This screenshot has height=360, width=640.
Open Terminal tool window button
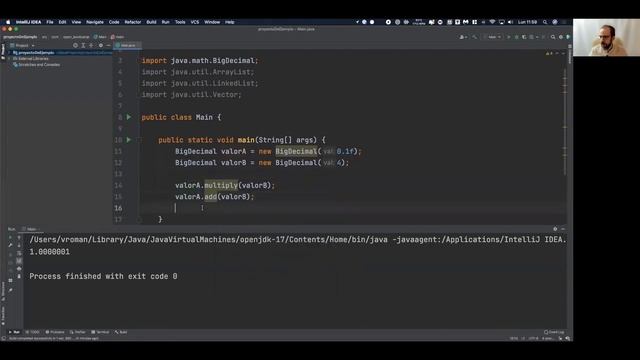(100, 332)
